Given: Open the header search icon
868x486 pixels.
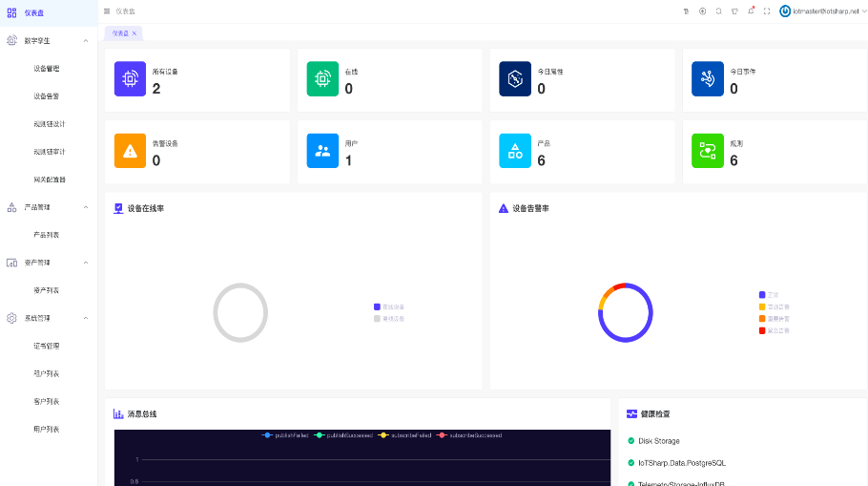Looking at the screenshot, I should click(x=718, y=11).
